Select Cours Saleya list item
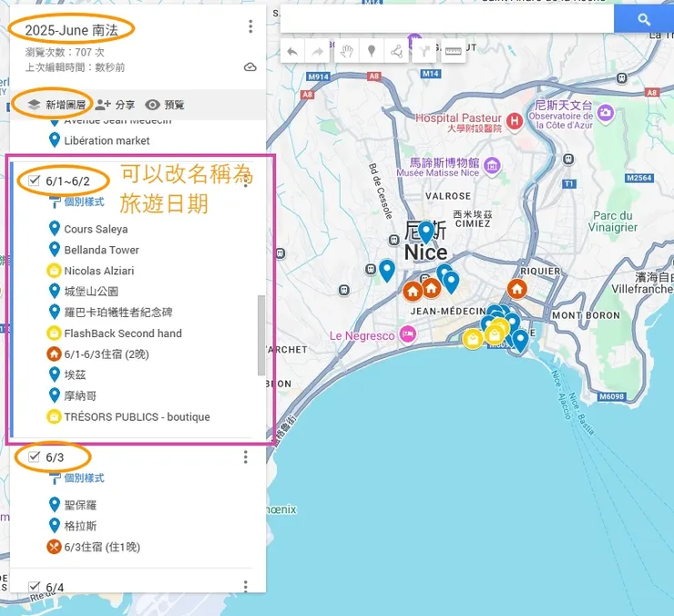 point(96,229)
